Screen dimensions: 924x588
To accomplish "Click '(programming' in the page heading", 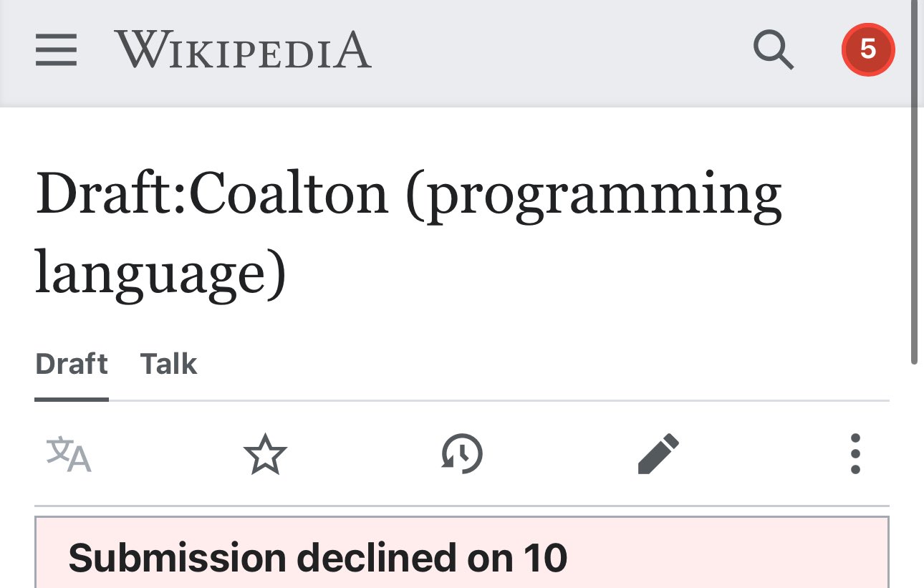I will [x=594, y=194].
